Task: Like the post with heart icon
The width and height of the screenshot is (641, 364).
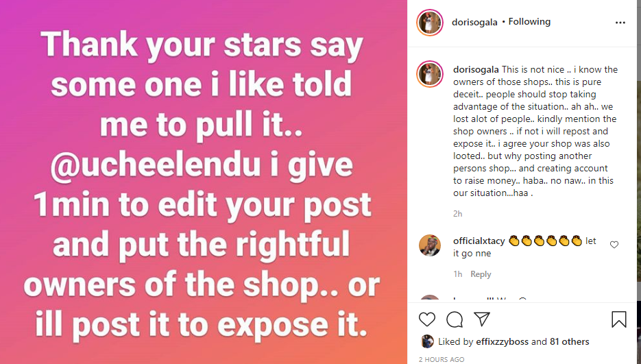Action: (427, 319)
